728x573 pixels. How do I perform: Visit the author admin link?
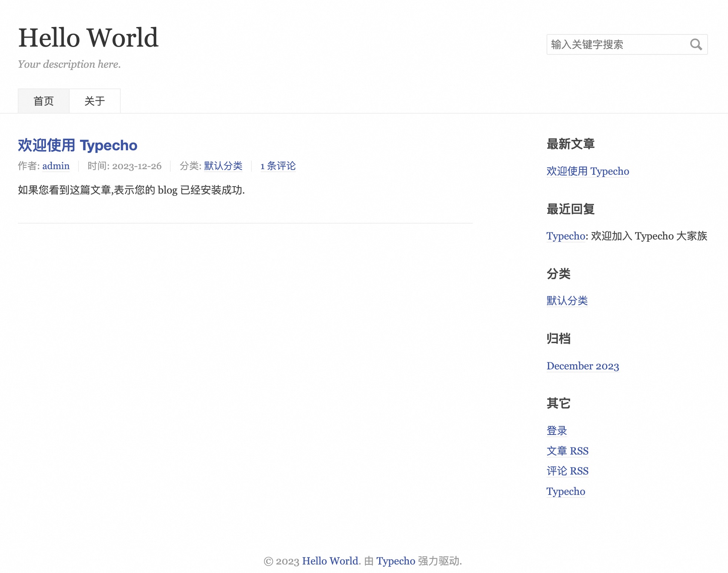tap(56, 166)
